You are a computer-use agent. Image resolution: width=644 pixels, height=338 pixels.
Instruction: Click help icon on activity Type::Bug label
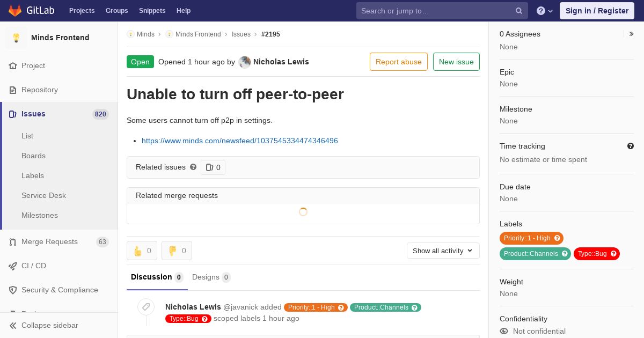[204, 319]
